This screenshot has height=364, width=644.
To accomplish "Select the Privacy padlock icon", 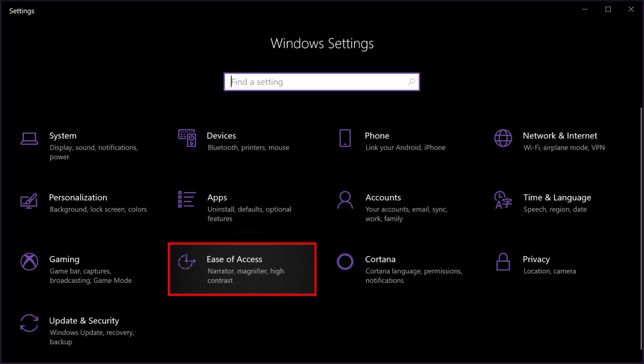I will [503, 262].
